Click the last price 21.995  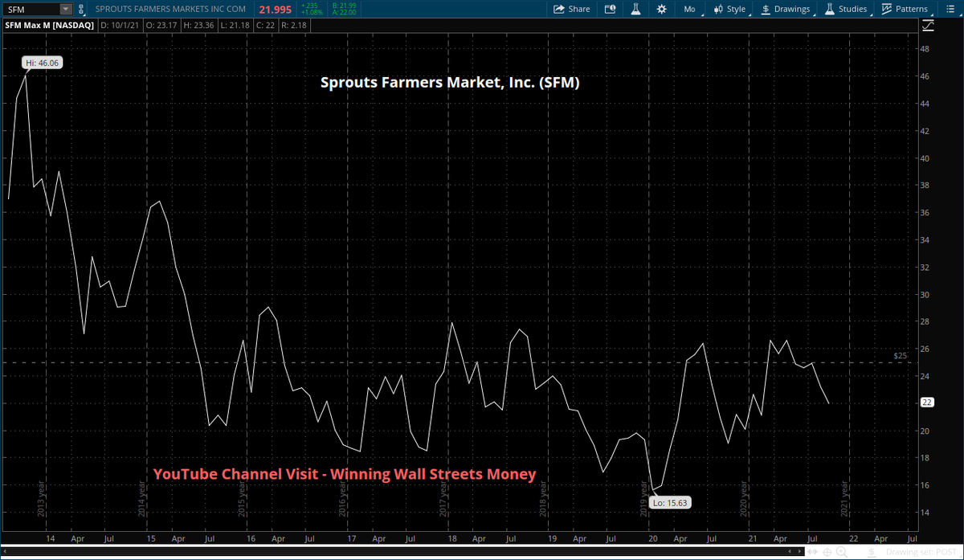pyautogui.click(x=276, y=9)
